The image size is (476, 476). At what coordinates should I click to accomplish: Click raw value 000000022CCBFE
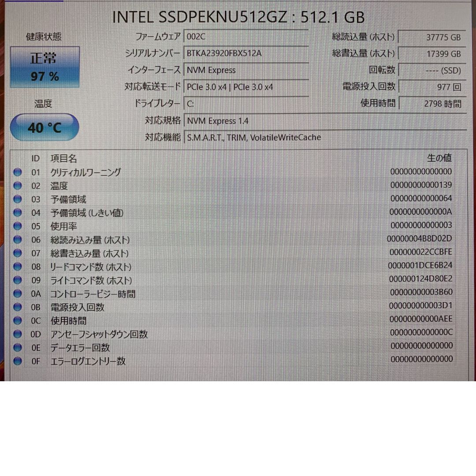click(421, 252)
